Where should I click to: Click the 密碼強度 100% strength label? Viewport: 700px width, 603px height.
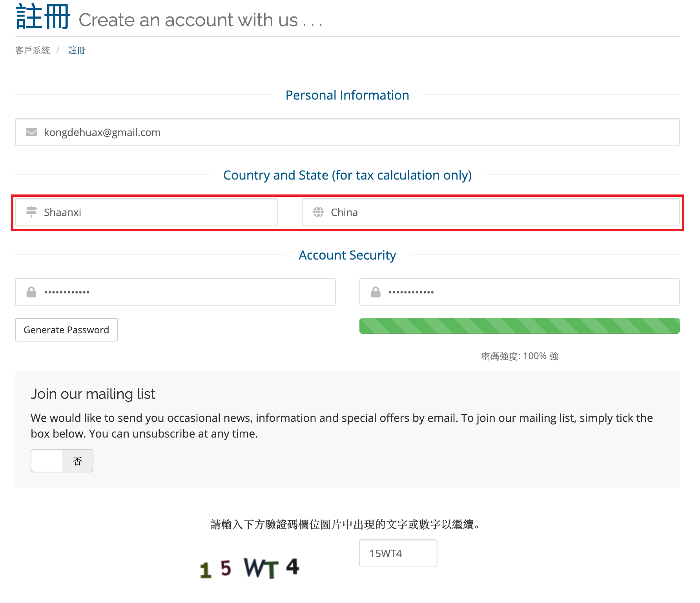519,356
